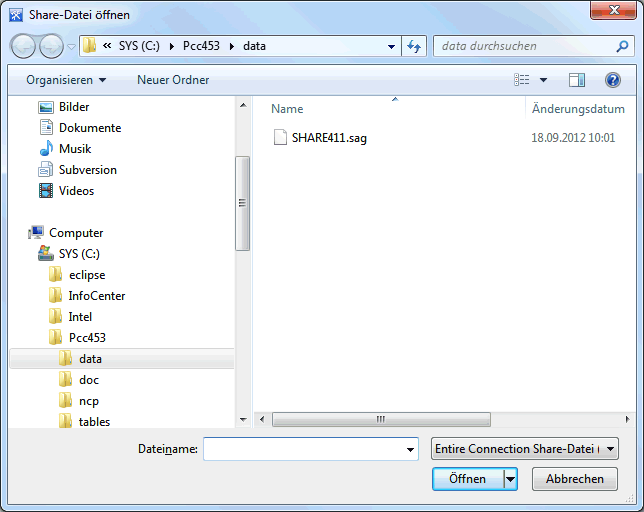The width and height of the screenshot is (644, 512).
Task: Open the help question mark icon
Action: pyautogui.click(x=613, y=80)
